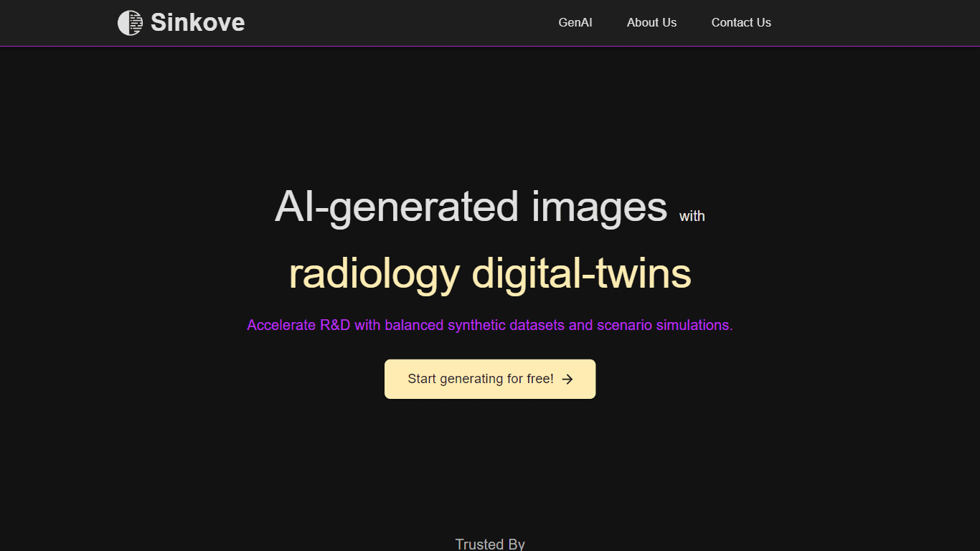Click the purple divider line under the header

tap(490, 46)
